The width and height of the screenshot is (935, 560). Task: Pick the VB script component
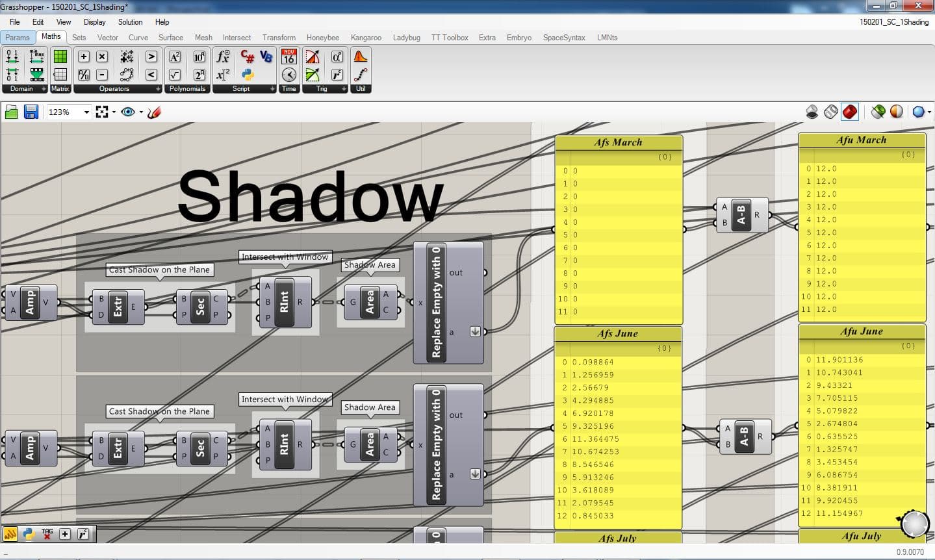click(x=266, y=57)
